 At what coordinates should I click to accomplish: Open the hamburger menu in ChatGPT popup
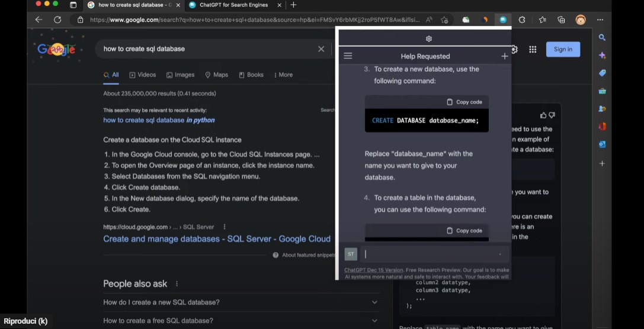348,56
